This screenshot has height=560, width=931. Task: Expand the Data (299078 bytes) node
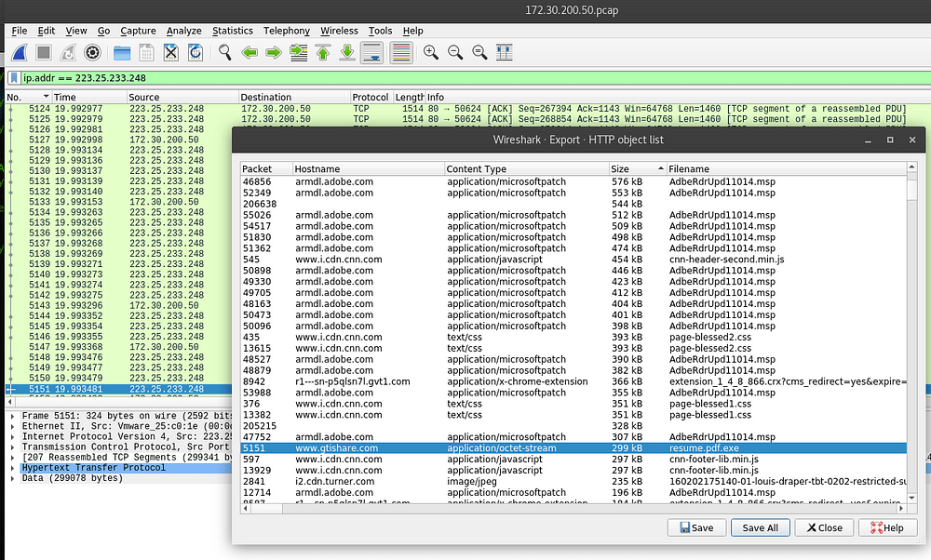pyautogui.click(x=14, y=478)
